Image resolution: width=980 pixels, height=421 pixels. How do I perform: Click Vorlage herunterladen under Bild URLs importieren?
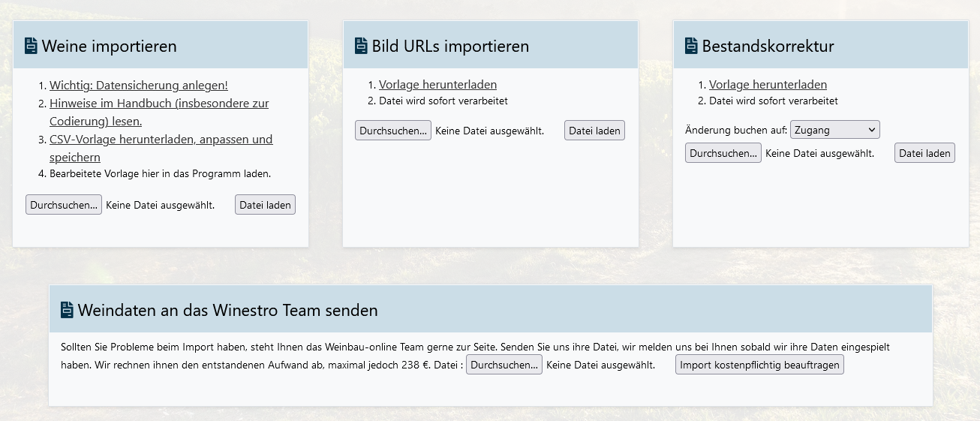pos(437,85)
